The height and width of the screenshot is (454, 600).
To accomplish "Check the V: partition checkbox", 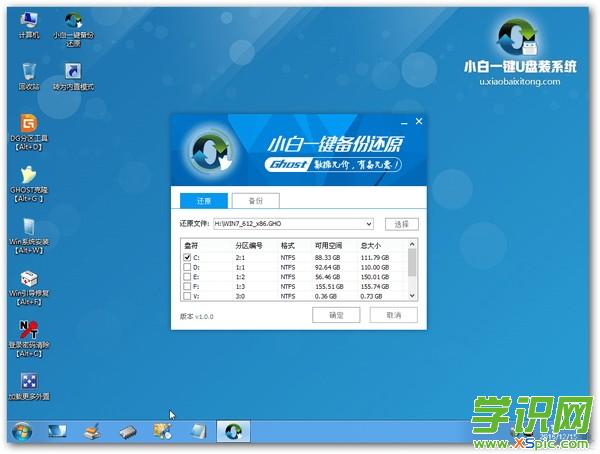I will (x=187, y=296).
